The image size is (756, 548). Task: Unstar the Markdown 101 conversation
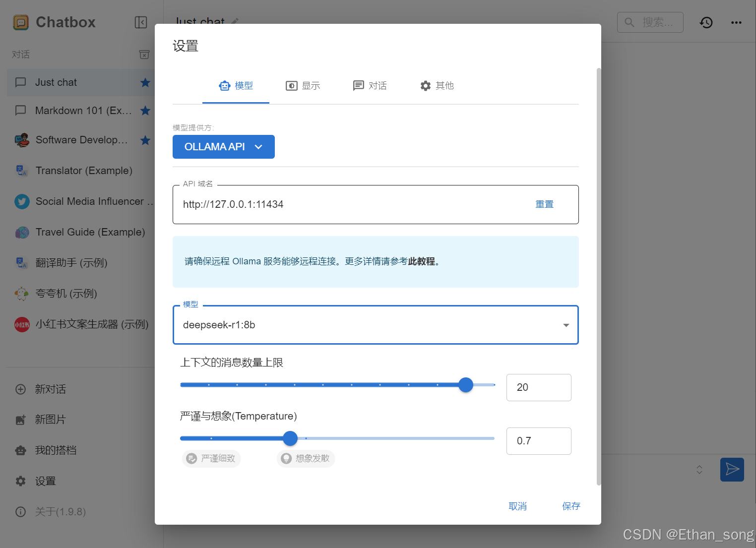click(x=145, y=110)
